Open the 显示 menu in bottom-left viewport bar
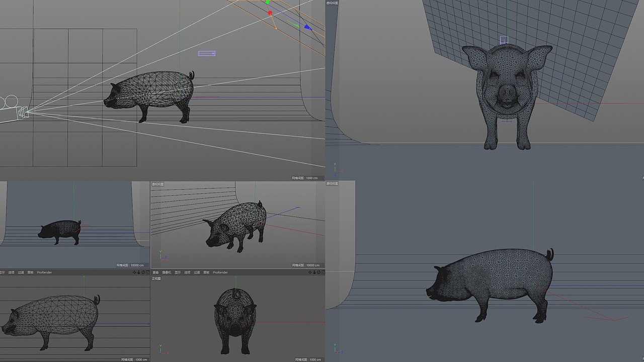644x362 pixels. 2,273
